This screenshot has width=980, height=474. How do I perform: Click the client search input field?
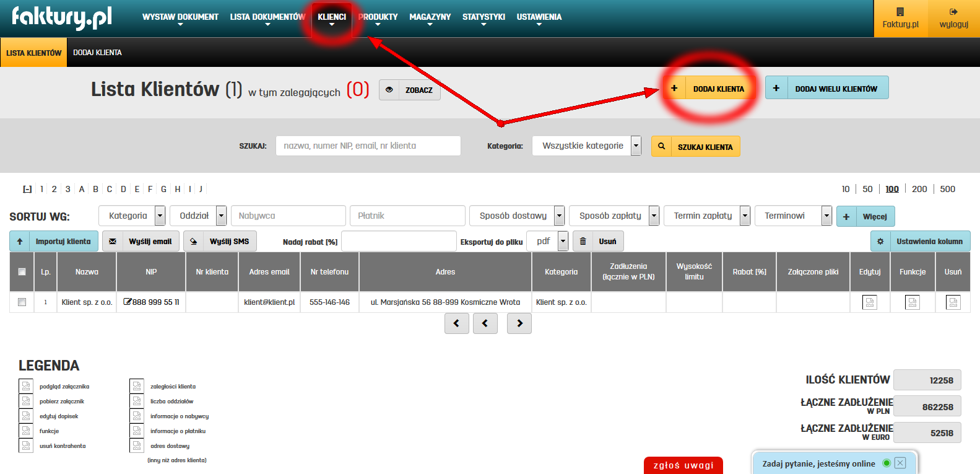click(x=368, y=146)
